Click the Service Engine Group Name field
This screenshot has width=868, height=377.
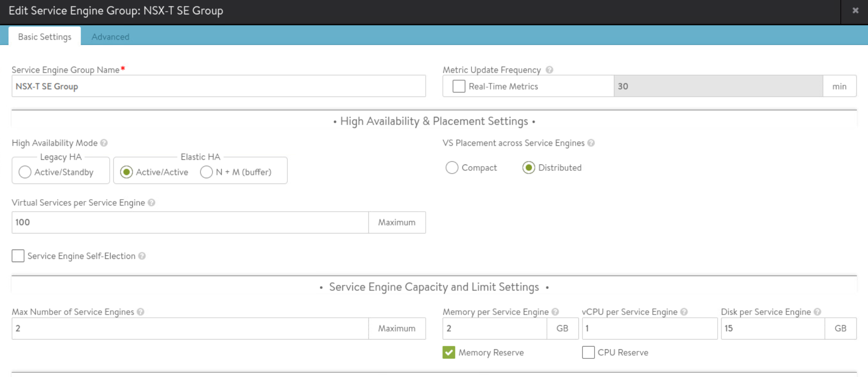coord(218,87)
